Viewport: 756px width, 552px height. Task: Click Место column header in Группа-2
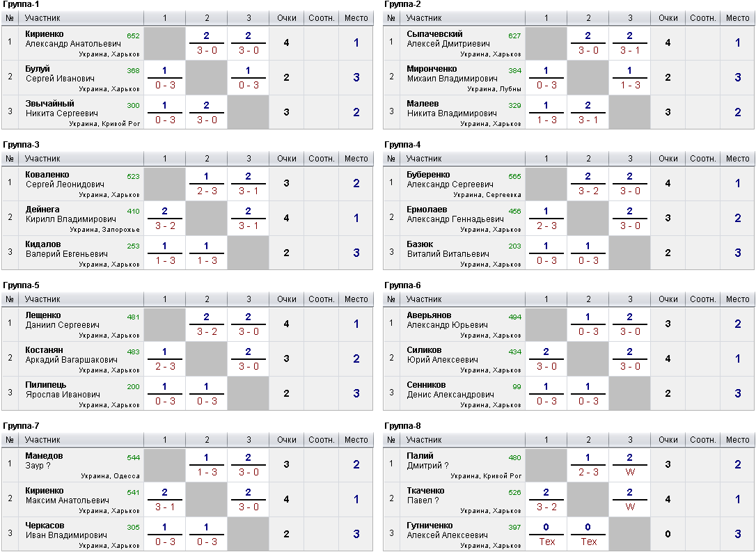pos(737,18)
